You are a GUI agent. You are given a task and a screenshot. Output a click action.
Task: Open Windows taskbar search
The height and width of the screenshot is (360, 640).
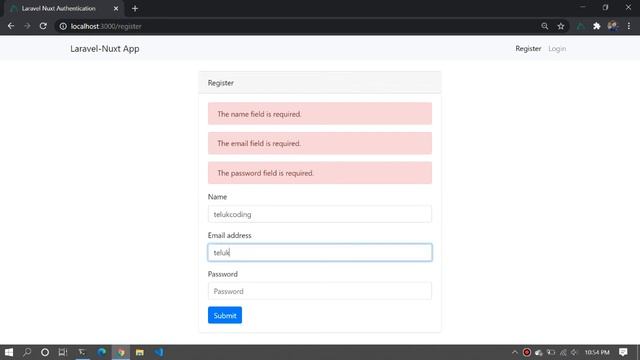[x=27, y=352]
